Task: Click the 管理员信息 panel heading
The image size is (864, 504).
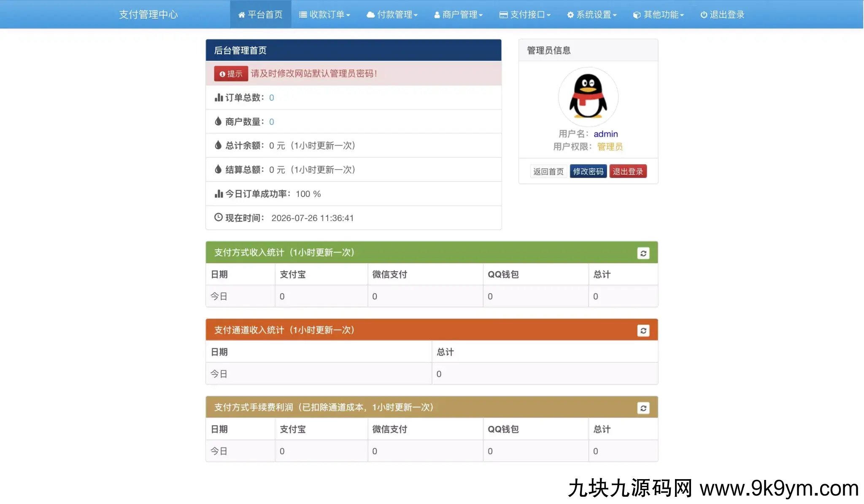Action: point(588,50)
